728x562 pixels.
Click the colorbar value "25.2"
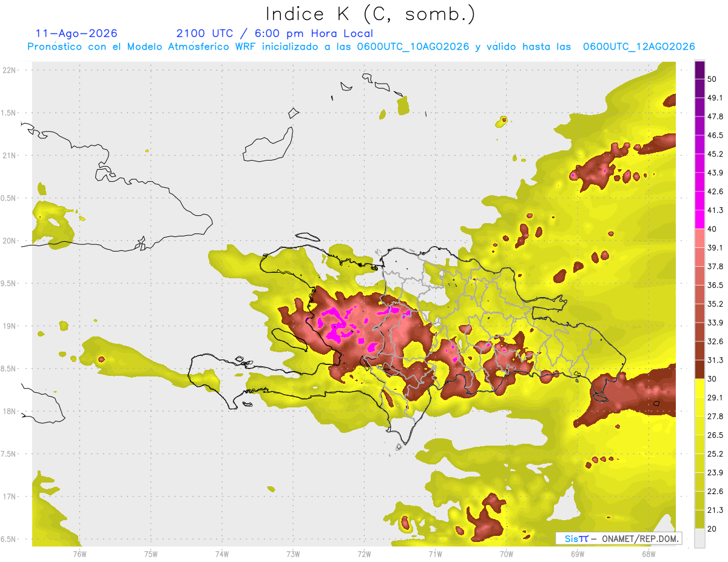tap(715, 454)
